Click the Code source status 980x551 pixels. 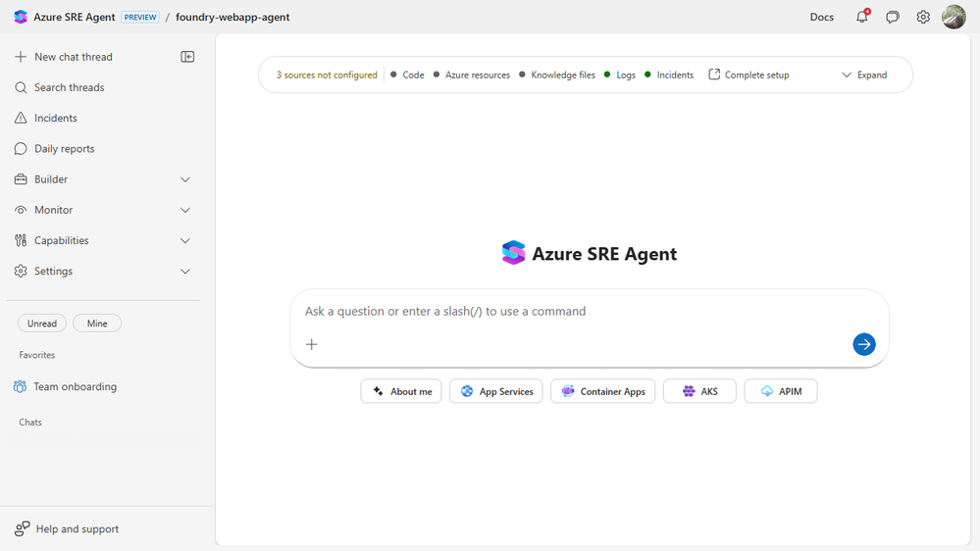[x=407, y=75]
